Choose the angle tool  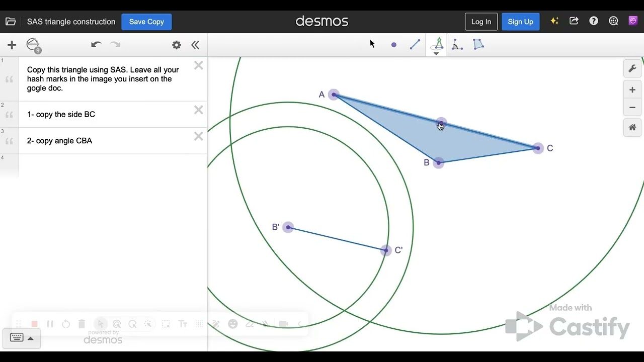[x=457, y=45]
